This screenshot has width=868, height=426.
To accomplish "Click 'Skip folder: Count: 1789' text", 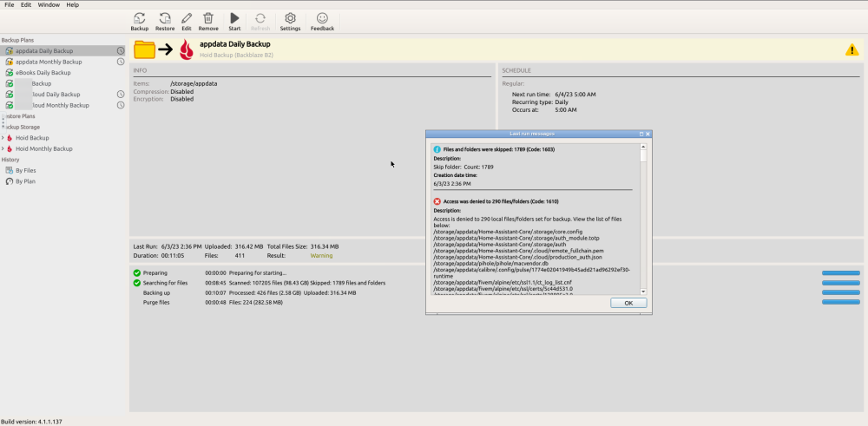I will [x=464, y=167].
